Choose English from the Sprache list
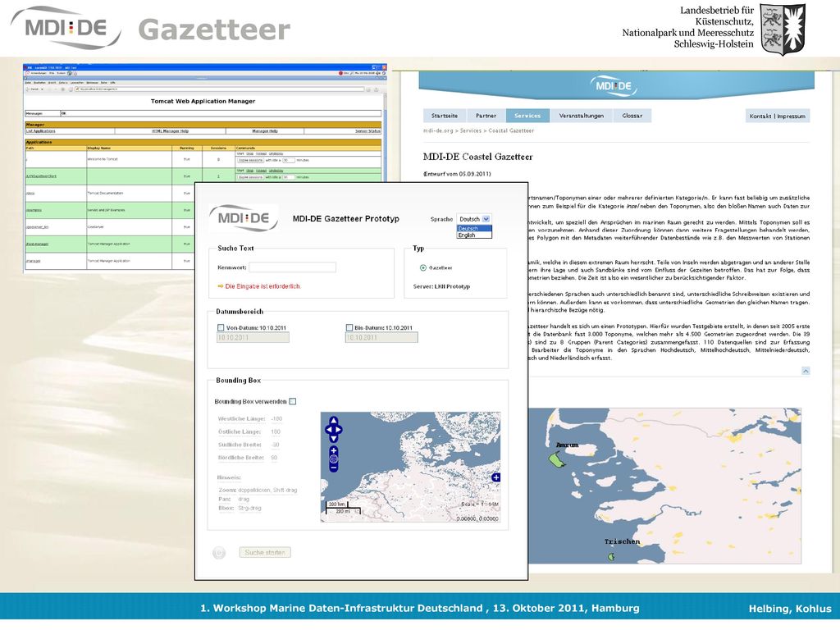Image resolution: width=840 pixels, height=630 pixels. pos(474,235)
